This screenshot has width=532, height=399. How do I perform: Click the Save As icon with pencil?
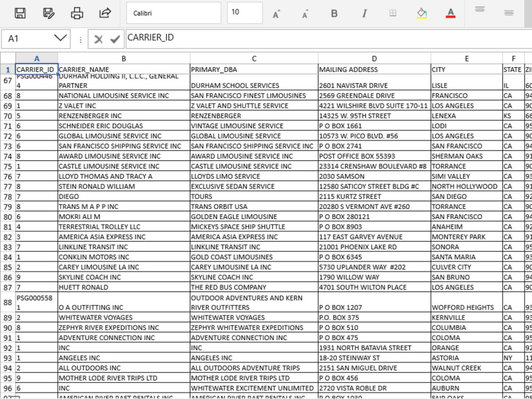(49, 13)
